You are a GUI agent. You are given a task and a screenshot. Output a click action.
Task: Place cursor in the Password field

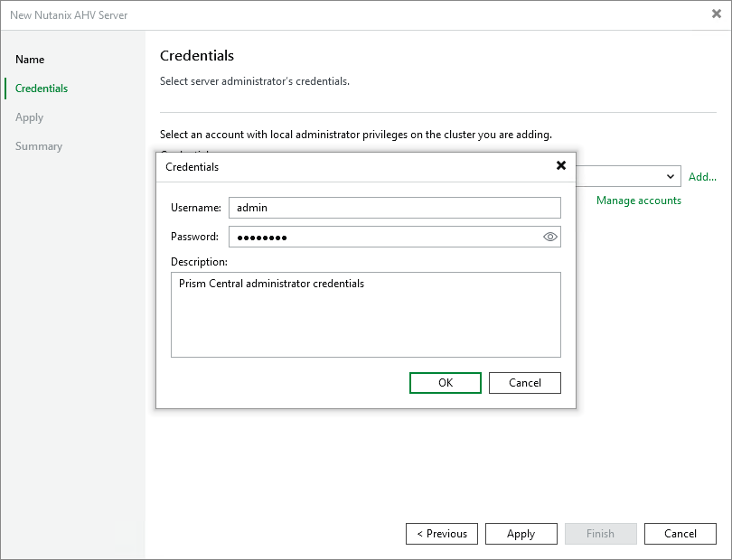click(x=380, y=236)
